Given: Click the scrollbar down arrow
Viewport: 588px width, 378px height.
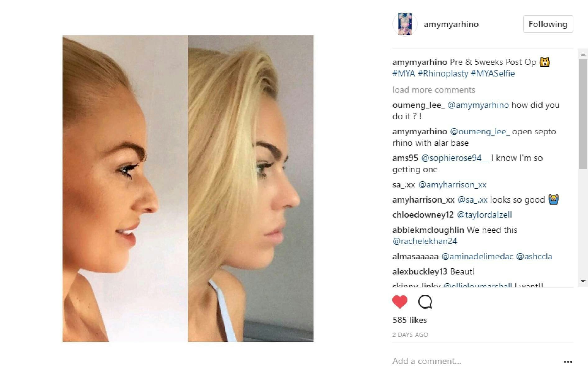Looking at the screenshot, I should (583, 281).
